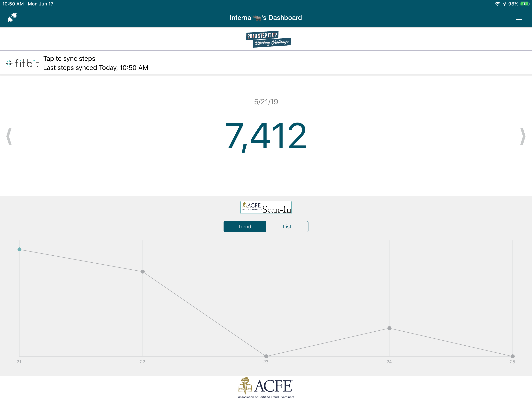Tap the Fitbit logo to sync
Screen dimensions: 532x399
tap(23, 63)
